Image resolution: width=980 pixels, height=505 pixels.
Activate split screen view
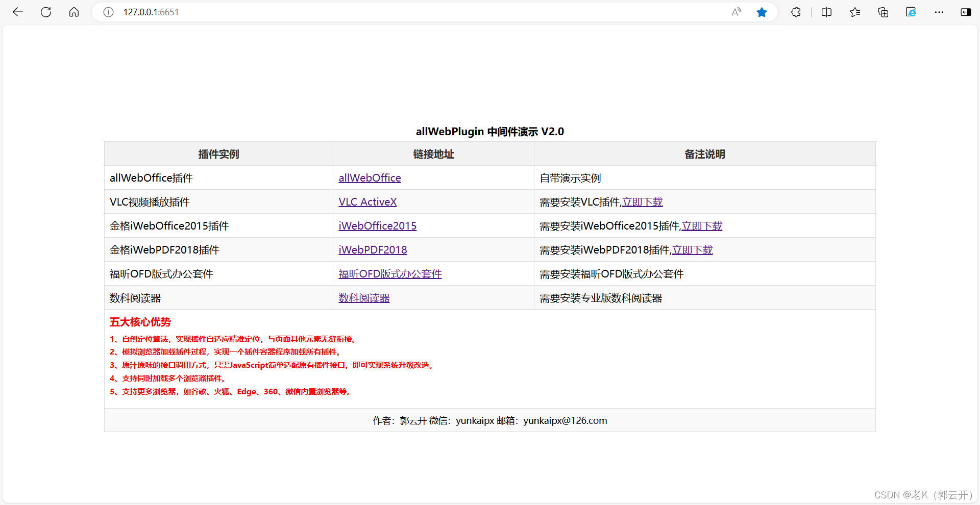coord(826,12)
